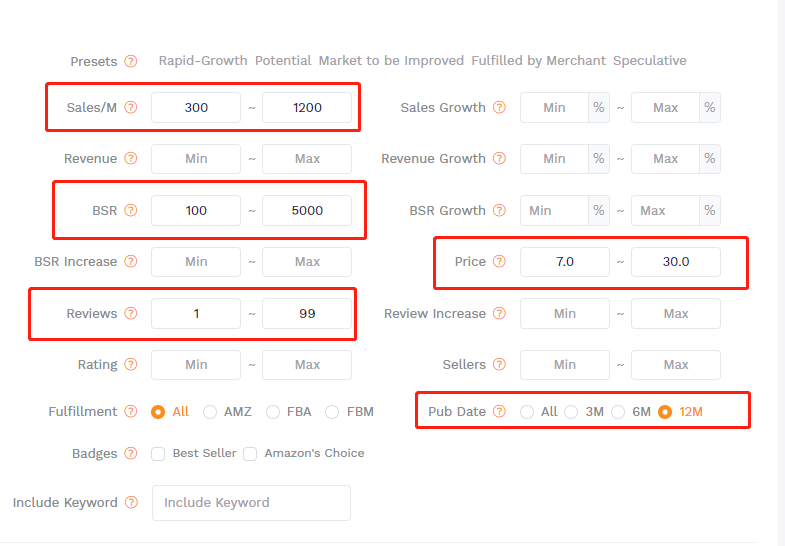785x546 pixels.
Task: Select the FBA fulfillment radio button
Action: 272,412
